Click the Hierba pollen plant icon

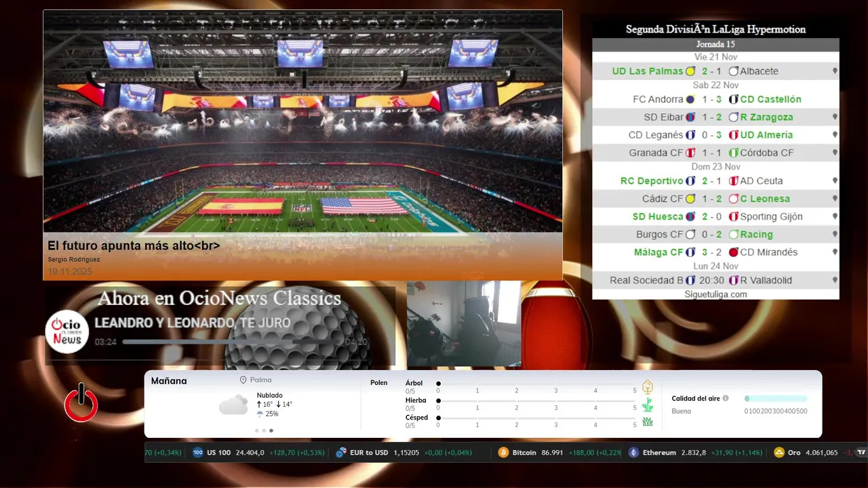tap(648, 405)
